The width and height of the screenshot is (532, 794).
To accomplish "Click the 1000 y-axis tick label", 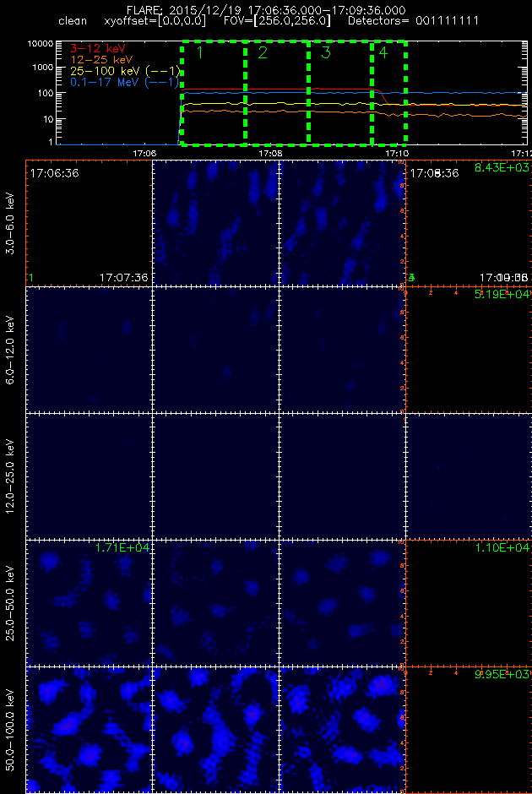I will point(44,68).
